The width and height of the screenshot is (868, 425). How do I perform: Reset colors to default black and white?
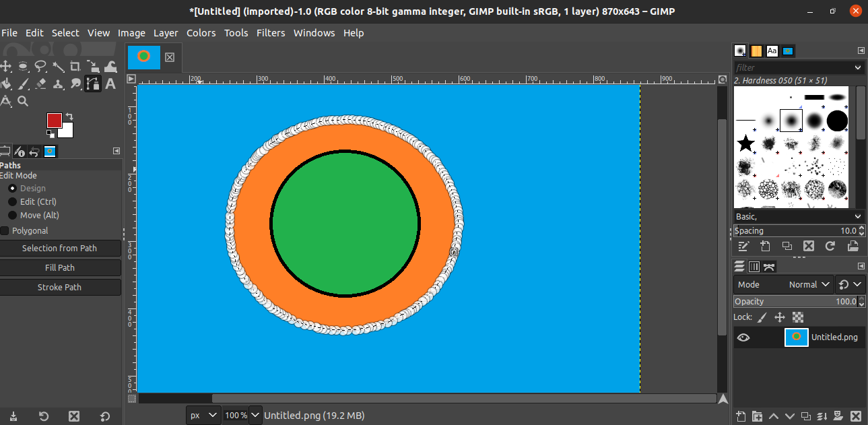tap(51, 134)
